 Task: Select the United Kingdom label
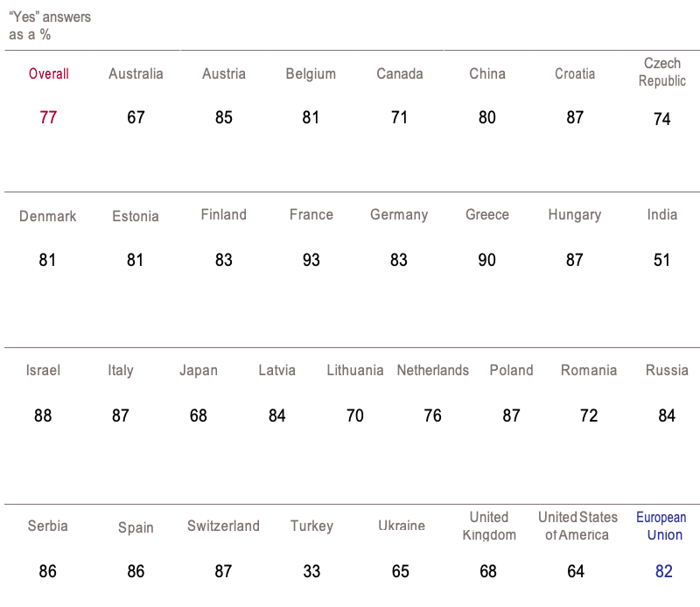point(488,526)
